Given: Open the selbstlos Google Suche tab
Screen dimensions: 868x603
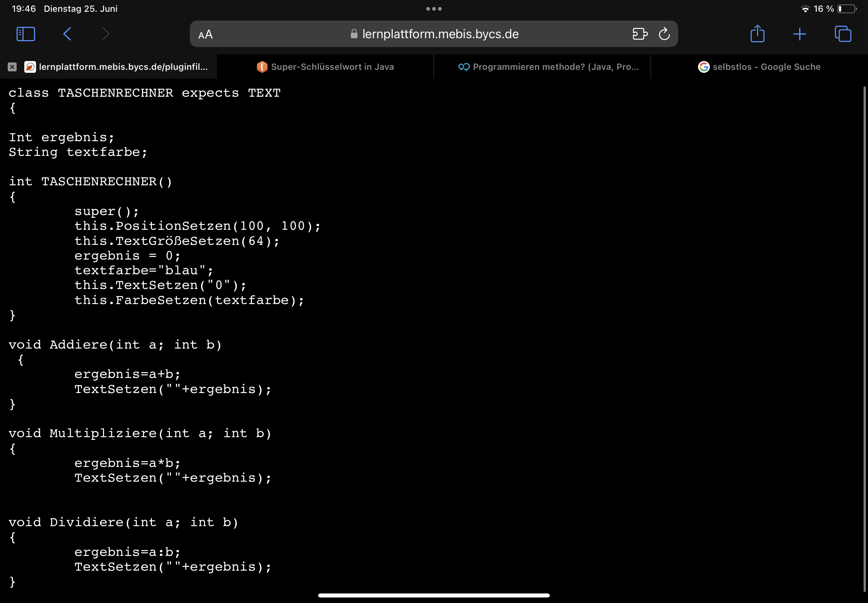Looking at the screenshot, I should (766, 67).
